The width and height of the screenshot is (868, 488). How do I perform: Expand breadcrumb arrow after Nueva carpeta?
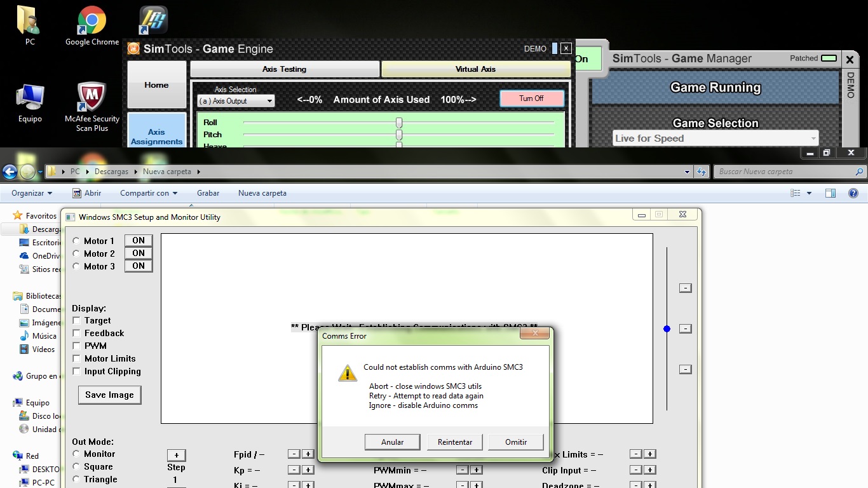pos(198,172)
